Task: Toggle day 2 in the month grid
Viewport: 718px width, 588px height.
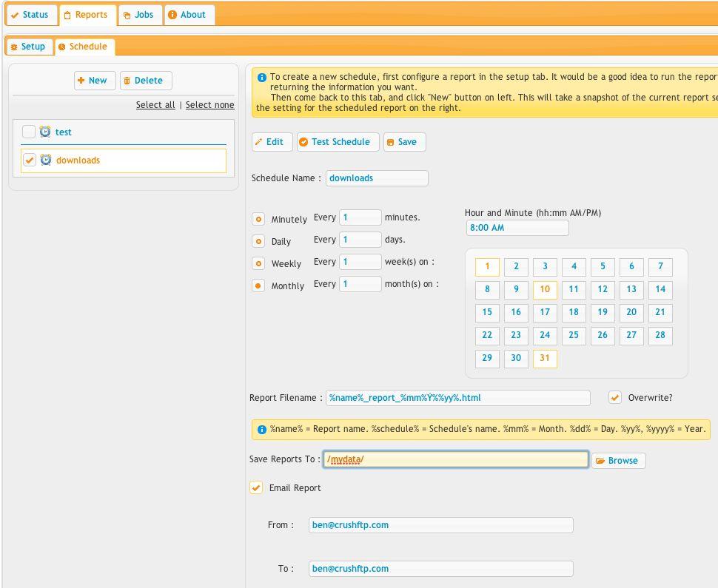Action: [516, 267]
